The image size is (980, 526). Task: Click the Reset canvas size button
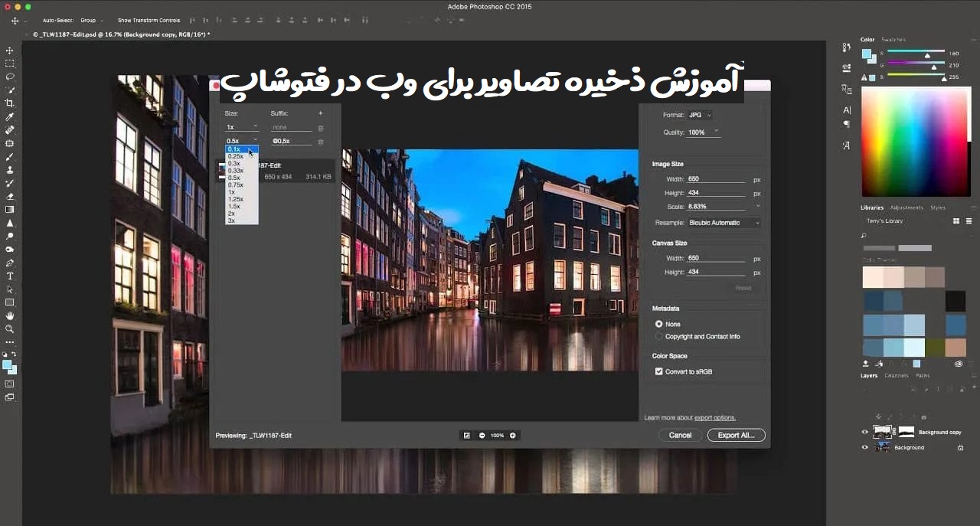pos(743,288)
